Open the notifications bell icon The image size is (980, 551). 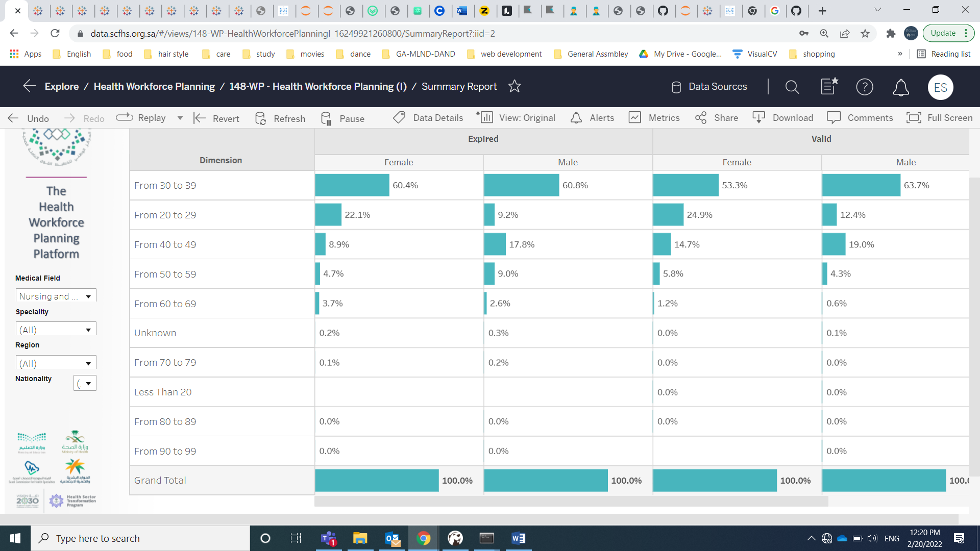pyautogui.click(x=900, y=87)
